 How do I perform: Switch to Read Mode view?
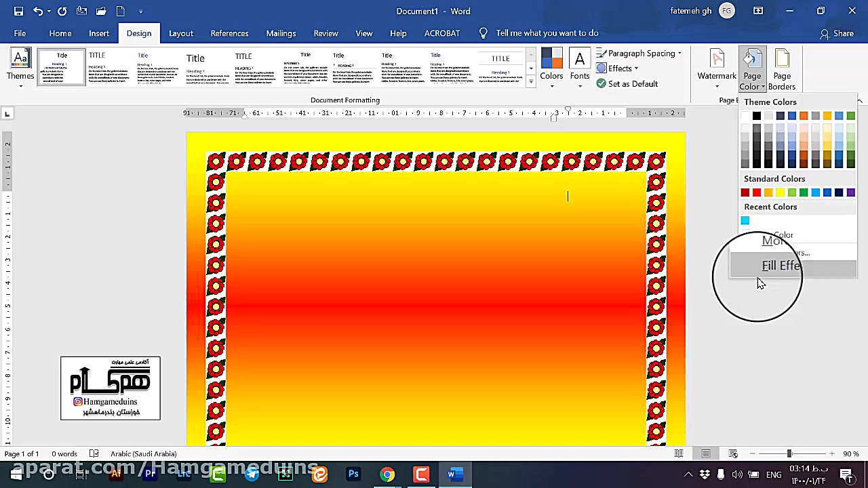tap(679, 453)
